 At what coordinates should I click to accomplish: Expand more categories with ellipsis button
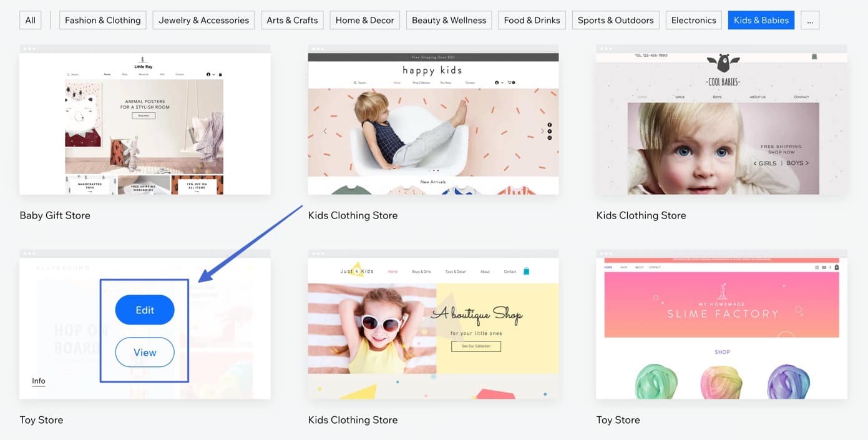click(x=809, y=20)
